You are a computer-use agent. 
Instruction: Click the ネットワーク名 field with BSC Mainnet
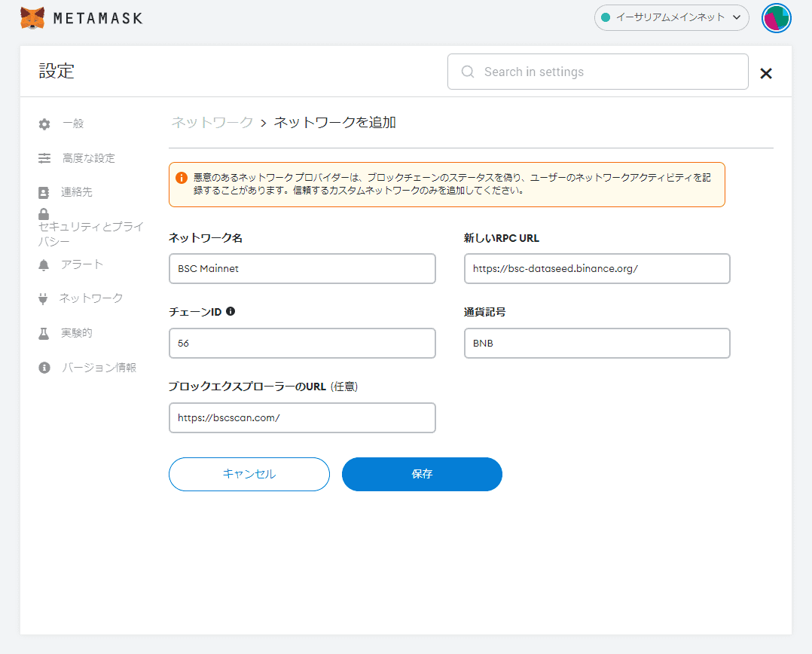point(302,269)
